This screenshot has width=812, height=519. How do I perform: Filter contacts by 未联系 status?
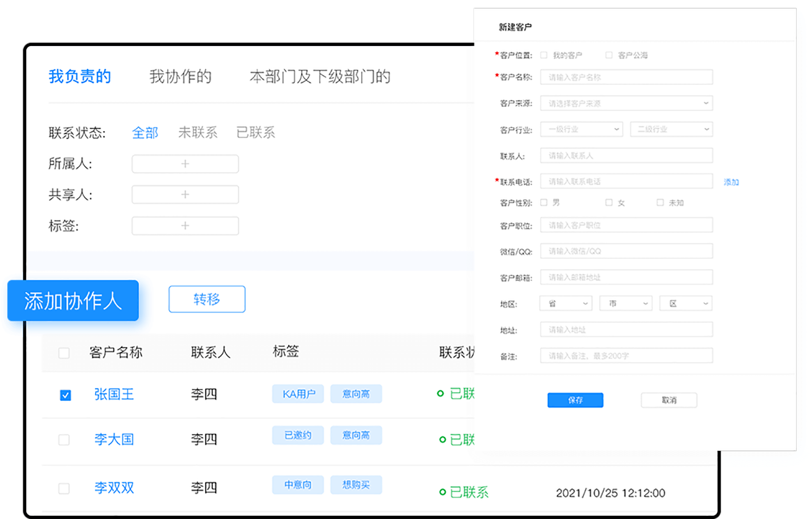coord(198,132)
